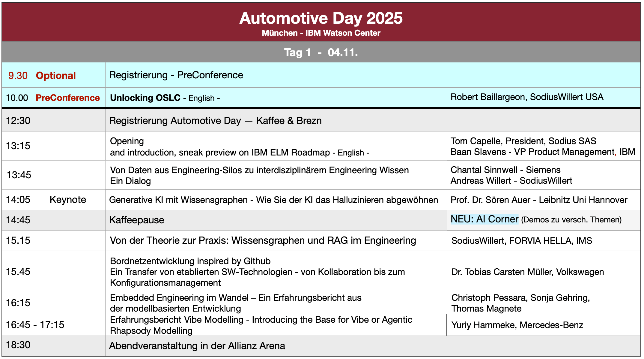This screenshot has height=359, width=644.
Task: Select the Kaffeepause row at 14:45
Action: click(x=136, y=220)
